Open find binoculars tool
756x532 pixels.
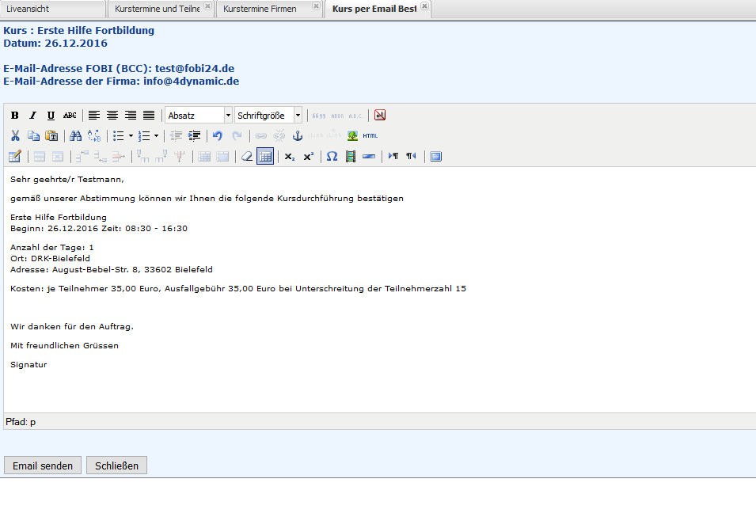[x=75, y=136]
